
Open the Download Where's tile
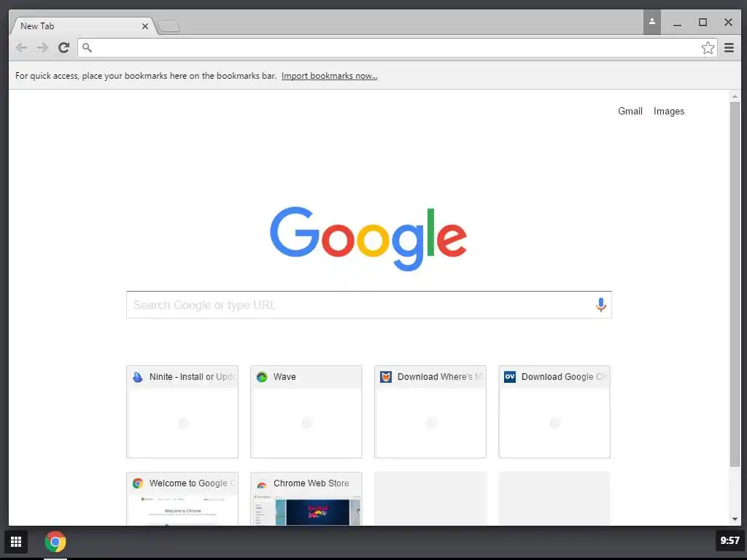click(x=430, y=412)
